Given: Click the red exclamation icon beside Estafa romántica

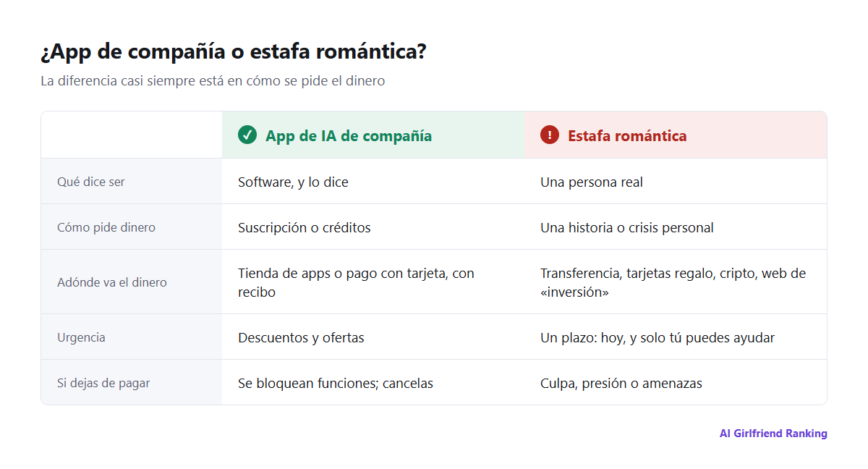Looking at the screenshot, I should click(550, 135).
